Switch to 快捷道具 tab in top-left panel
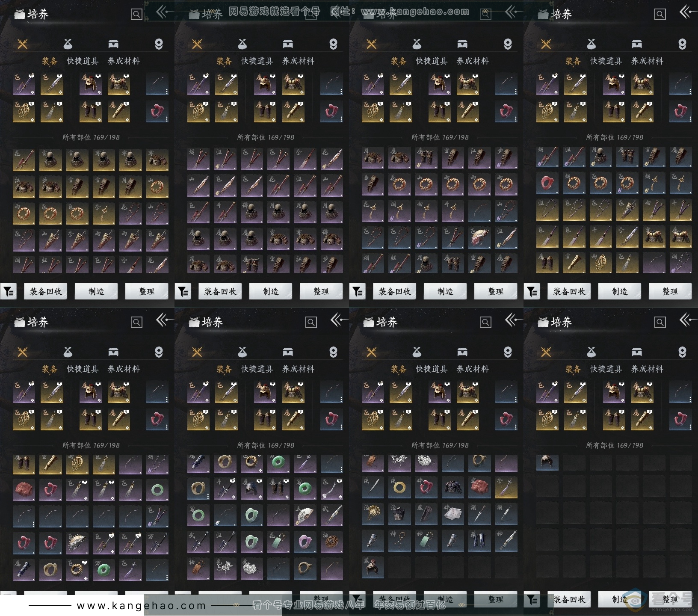 [83, 61]
